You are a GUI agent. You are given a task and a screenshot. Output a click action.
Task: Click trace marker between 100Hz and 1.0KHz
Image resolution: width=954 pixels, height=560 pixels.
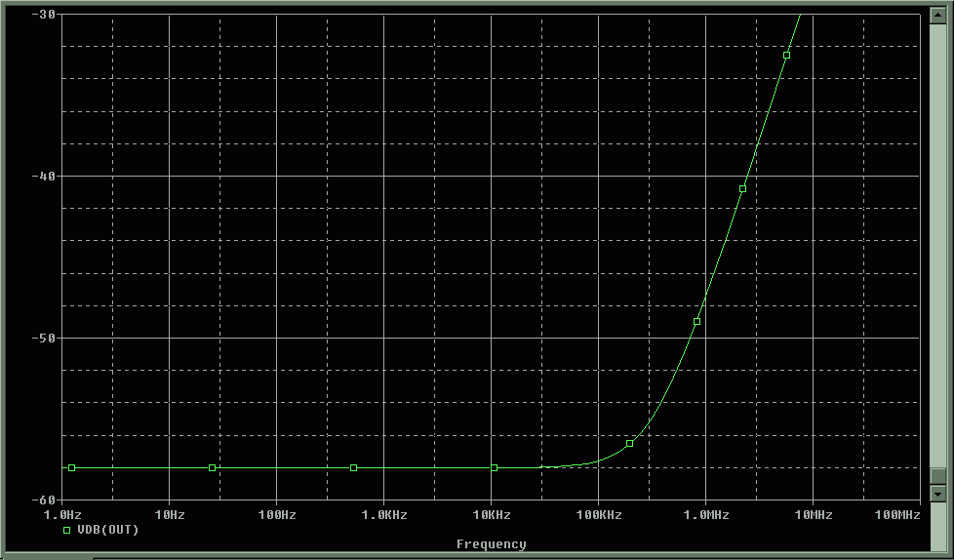[x=353, y=468]
